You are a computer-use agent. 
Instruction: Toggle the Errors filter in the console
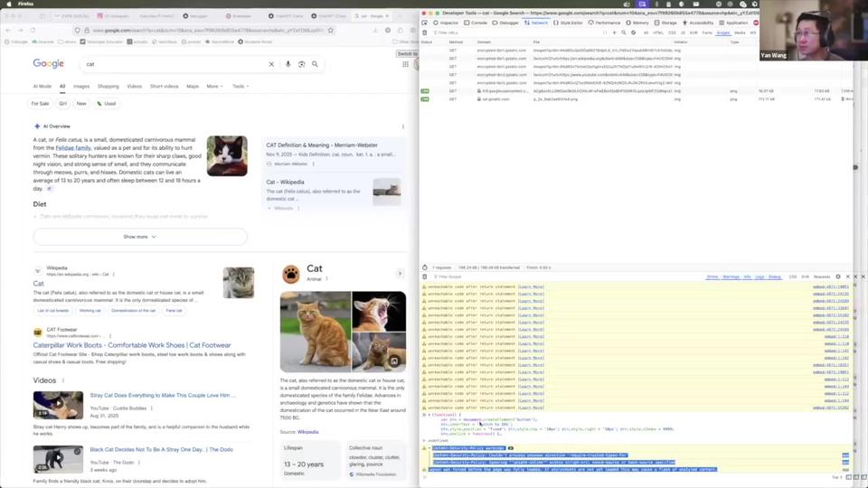point(712,277)
